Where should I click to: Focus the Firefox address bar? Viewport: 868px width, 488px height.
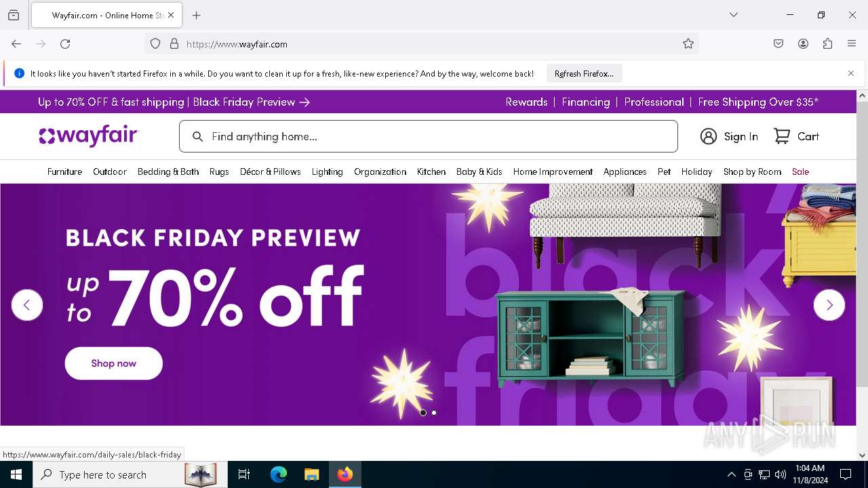421,44
